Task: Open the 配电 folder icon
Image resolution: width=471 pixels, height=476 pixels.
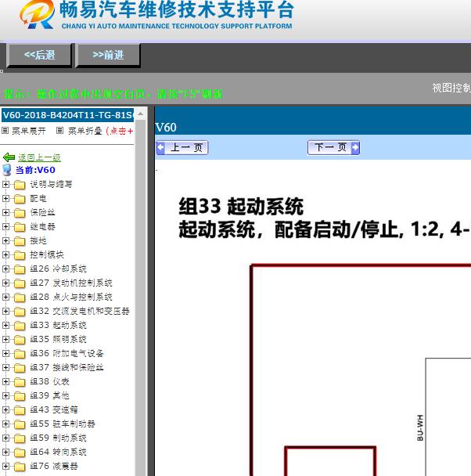Action: [20, 199]
